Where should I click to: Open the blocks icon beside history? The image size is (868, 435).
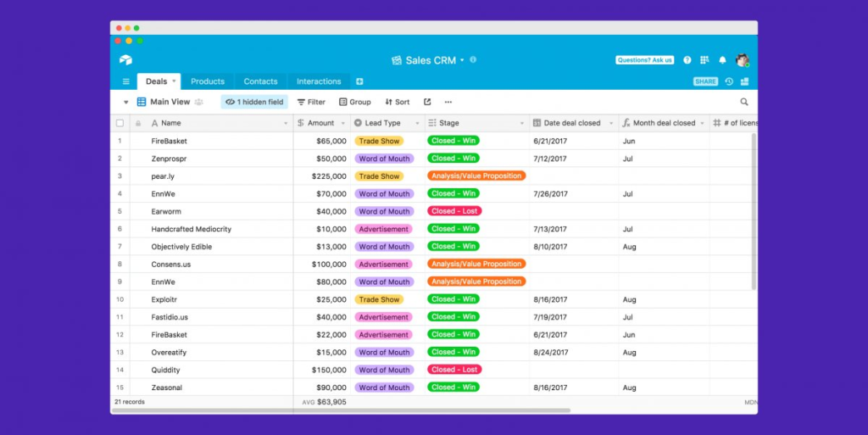pyautogui.click(x=744, y=81)
